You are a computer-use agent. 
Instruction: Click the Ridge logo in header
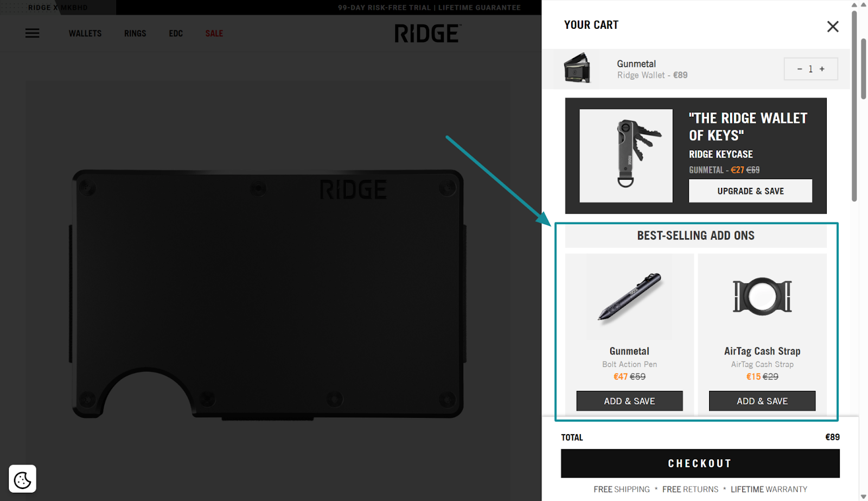coord(427,33)
